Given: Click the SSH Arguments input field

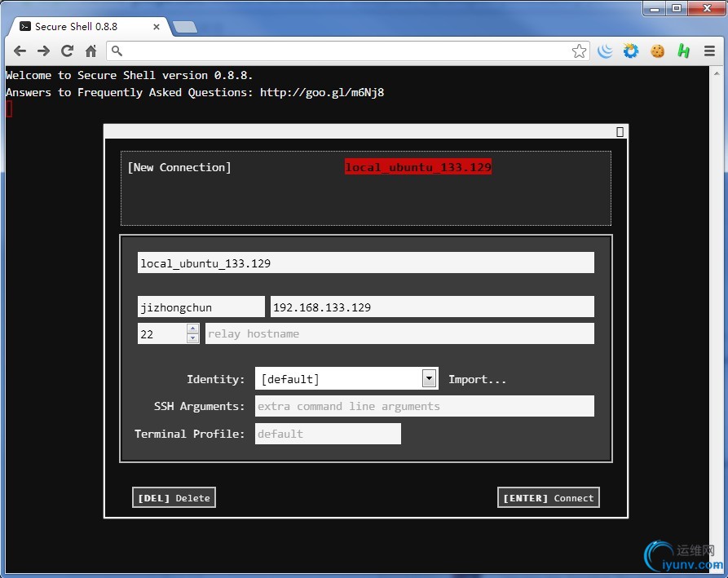Looking at the screenshot, I should [x=425, y=406].
